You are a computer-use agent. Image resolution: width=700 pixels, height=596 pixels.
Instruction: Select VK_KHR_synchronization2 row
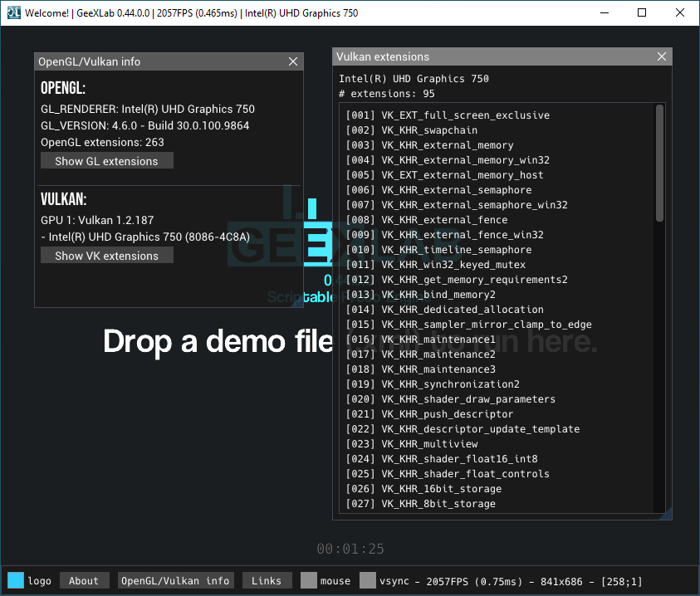pyautogui.click(x=433, y=384)
